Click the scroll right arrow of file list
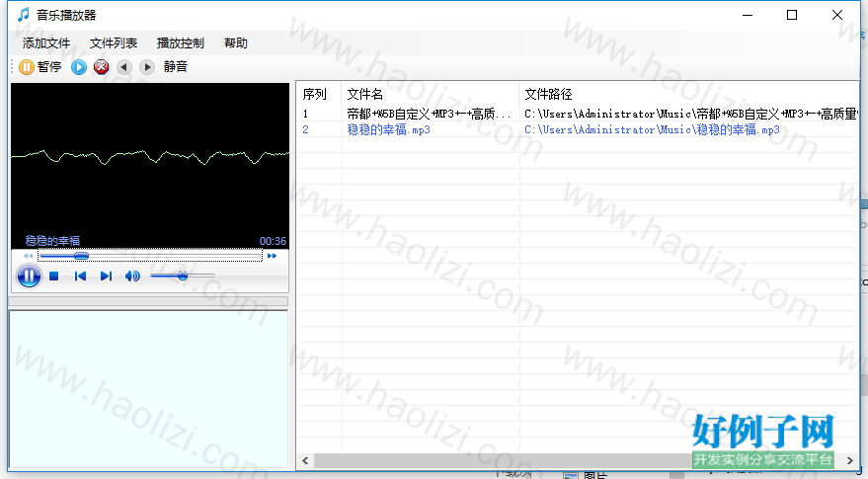 click(x=850, y=460)
